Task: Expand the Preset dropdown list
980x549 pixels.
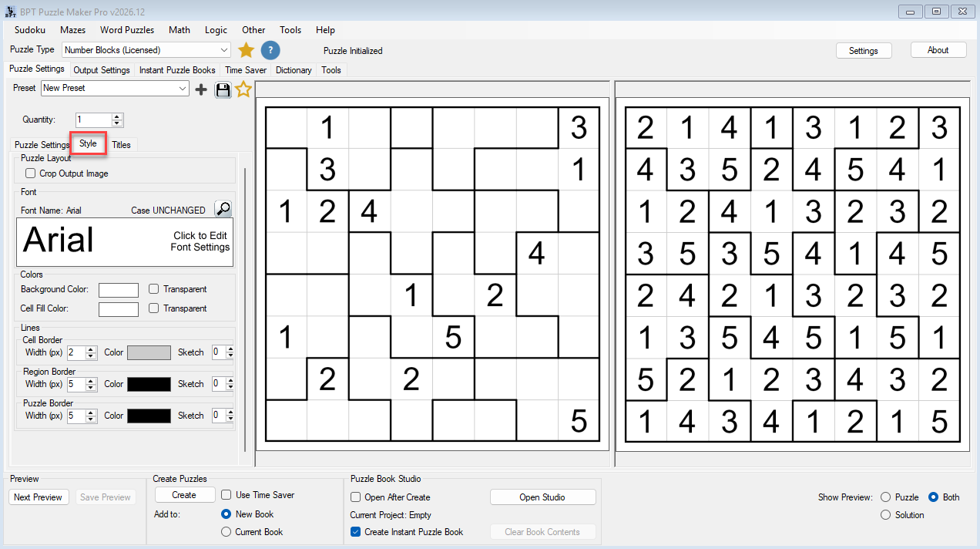Action: click(183, 89)
